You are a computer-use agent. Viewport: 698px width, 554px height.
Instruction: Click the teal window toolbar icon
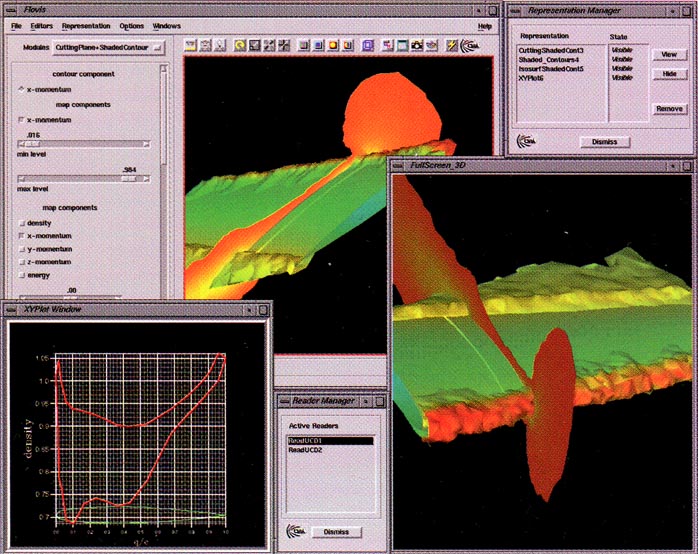pyautogui.click(x=402, y=45)
